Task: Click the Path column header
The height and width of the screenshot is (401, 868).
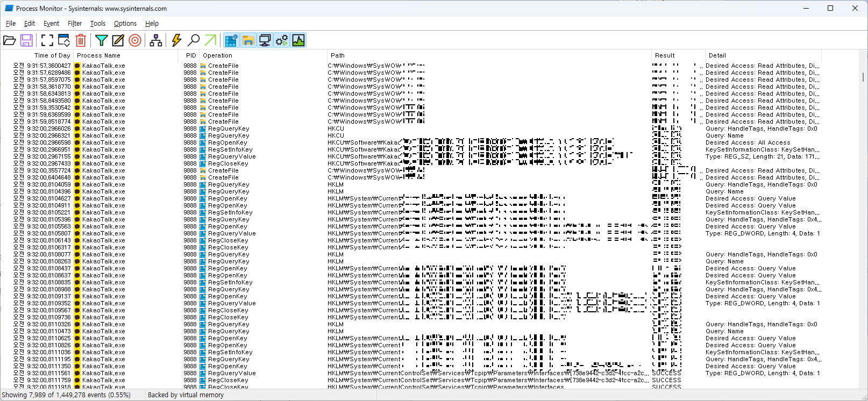Action: pos(489,55)
